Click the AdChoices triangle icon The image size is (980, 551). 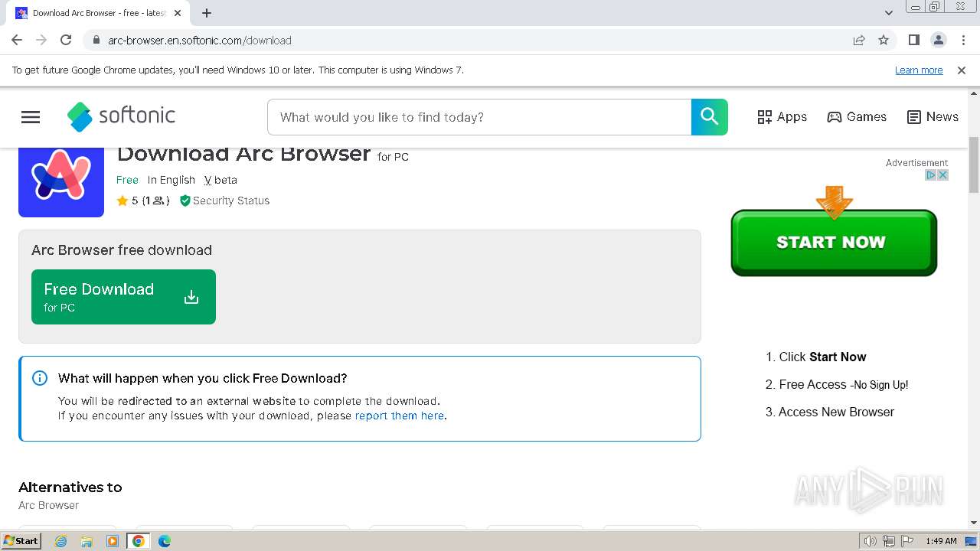(931, 175)
